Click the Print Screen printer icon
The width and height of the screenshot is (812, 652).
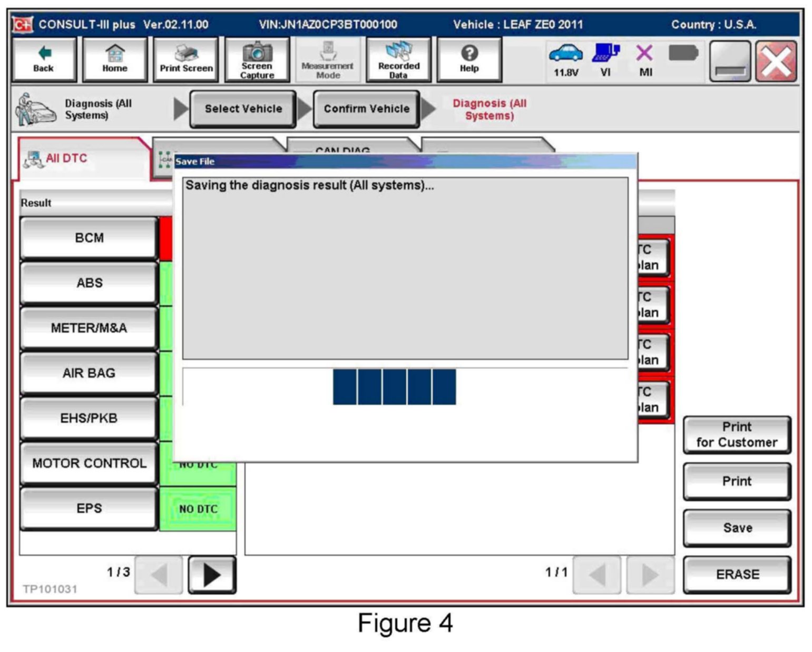[186, 59]
